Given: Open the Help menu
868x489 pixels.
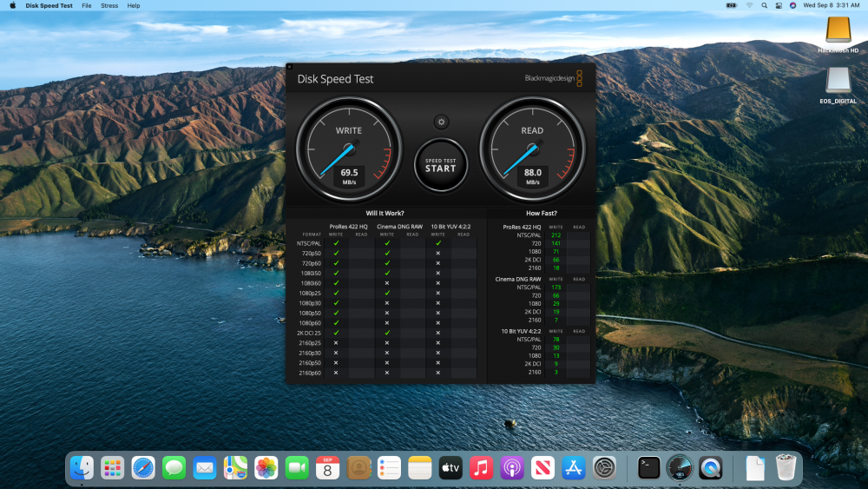Looking at the screenshot, I should 134,5.
